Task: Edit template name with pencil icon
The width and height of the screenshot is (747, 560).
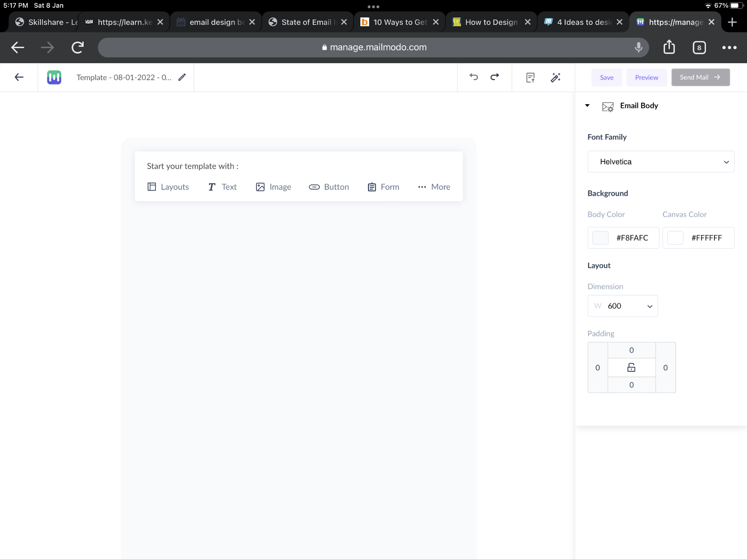Action: pyautogui.click(x=182, y=77)
